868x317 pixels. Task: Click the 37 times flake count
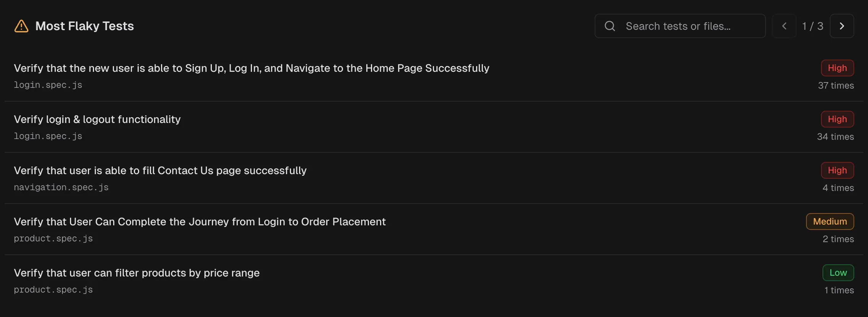835,86
